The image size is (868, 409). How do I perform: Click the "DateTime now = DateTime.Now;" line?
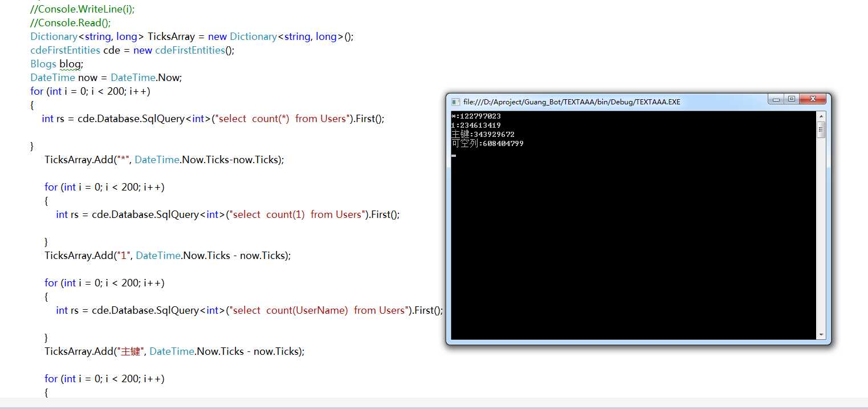pos(106,78)
